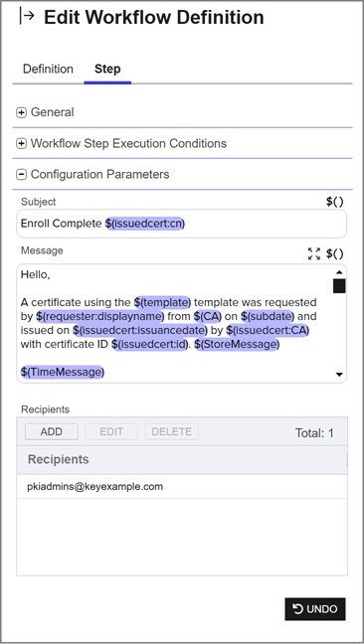Click the $(StoreMessage) token in the message
Viewport: 364px width, 644px height.
pyautogui.click(x=235, y=344)
